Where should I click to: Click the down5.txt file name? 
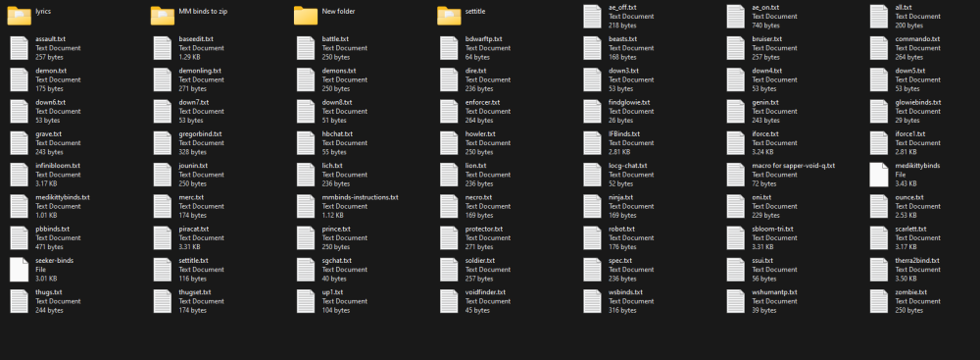pyautogui.click(x=910, y=71)
